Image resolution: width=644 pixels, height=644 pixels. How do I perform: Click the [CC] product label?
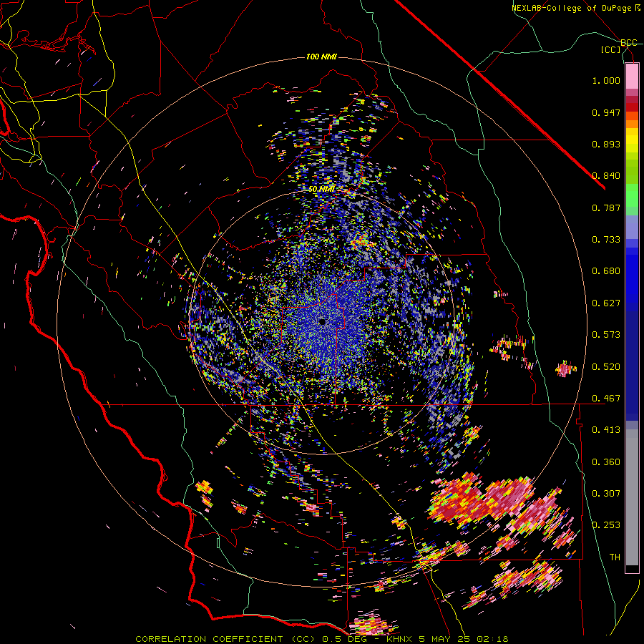click(x=611, y=49)
